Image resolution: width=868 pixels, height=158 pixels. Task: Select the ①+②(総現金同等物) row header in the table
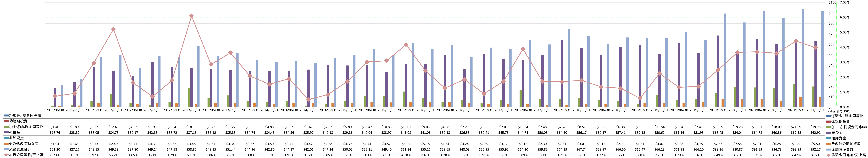click(x=24, y=127)
